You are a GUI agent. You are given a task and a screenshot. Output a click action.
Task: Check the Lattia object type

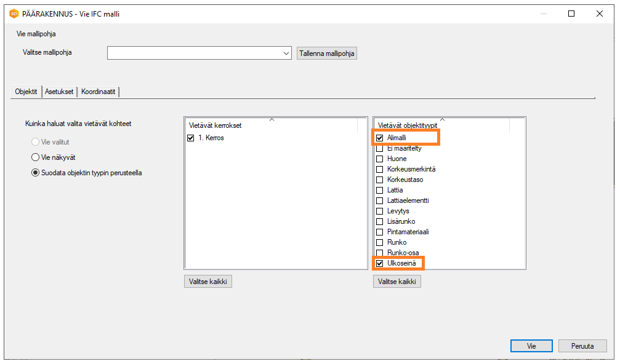(380, 191)
